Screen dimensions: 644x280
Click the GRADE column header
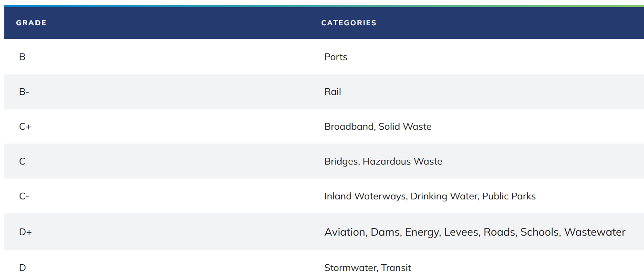pyautogui.click(x=31, y=23)
